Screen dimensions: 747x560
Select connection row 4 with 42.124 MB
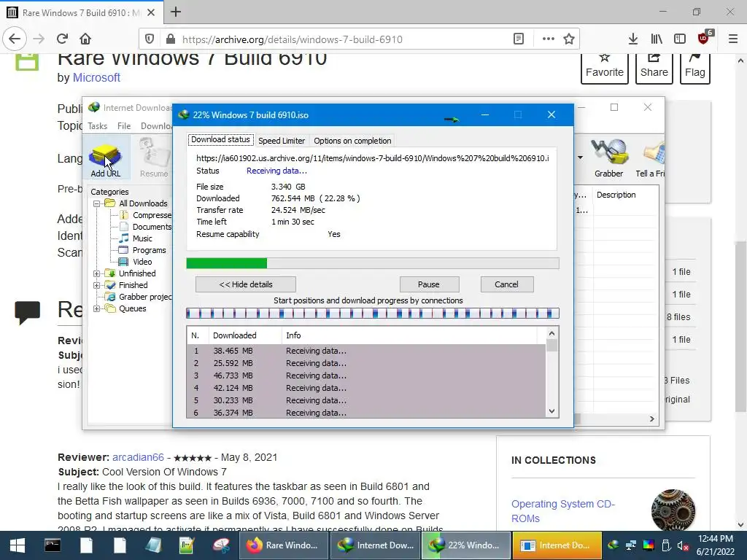366,388
